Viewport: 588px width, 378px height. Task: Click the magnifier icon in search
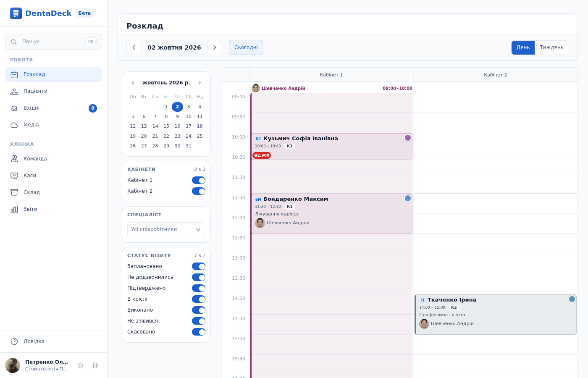[x=14, y=42]
